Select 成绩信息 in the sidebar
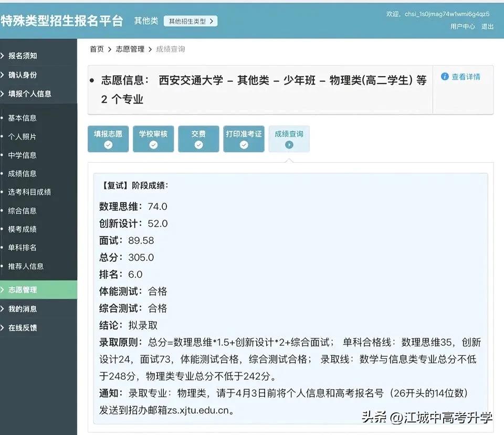504x435 pixels. 22,174
